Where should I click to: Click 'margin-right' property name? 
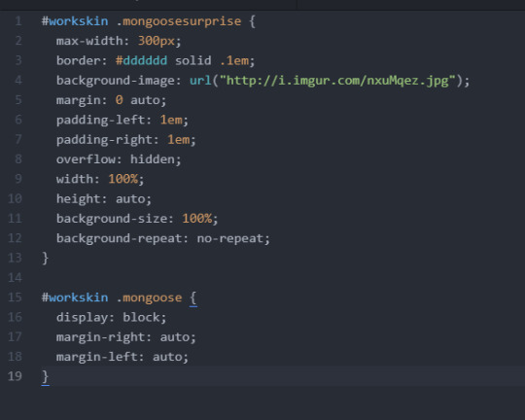pos(100,337)
